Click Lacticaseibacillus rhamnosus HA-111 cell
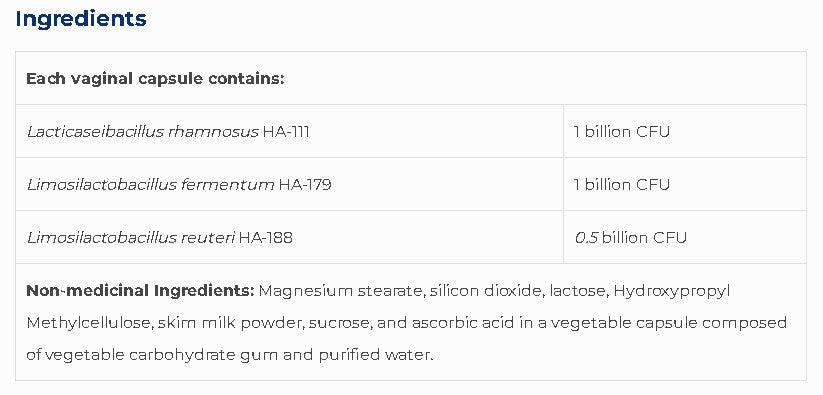Viewport: 823px width, 395px height. point(289,131)
